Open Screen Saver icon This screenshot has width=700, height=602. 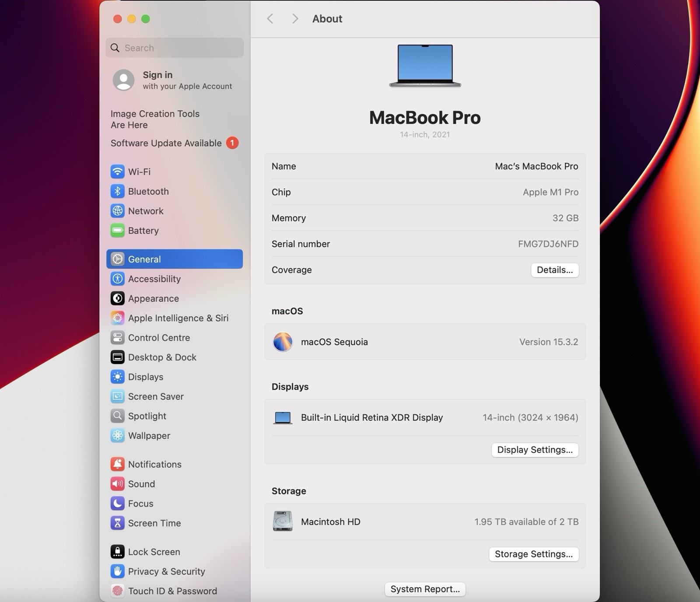coord(117,396)
